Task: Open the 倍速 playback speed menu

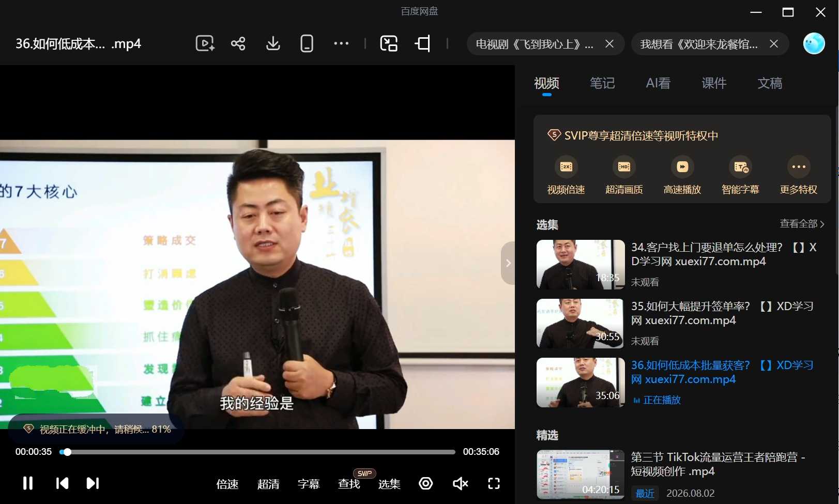Action: click(227, 484)
